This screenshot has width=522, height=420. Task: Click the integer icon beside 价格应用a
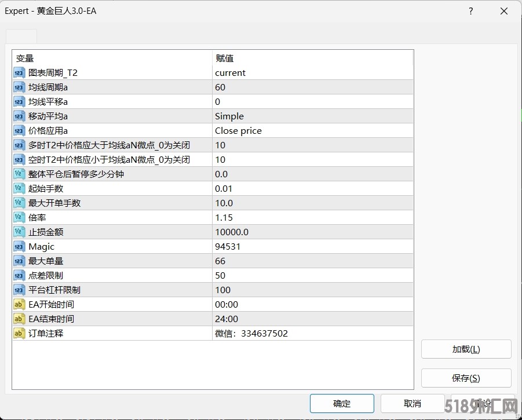point(19,131)
